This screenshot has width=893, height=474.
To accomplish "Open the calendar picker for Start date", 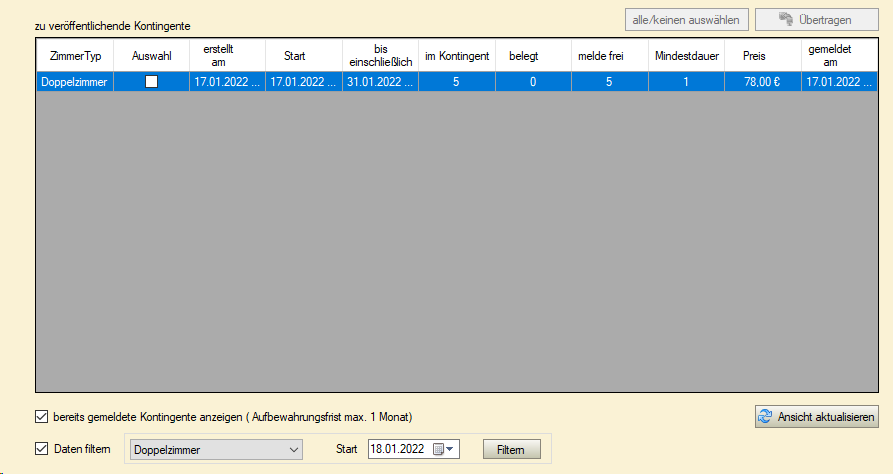I will [443, 450].
